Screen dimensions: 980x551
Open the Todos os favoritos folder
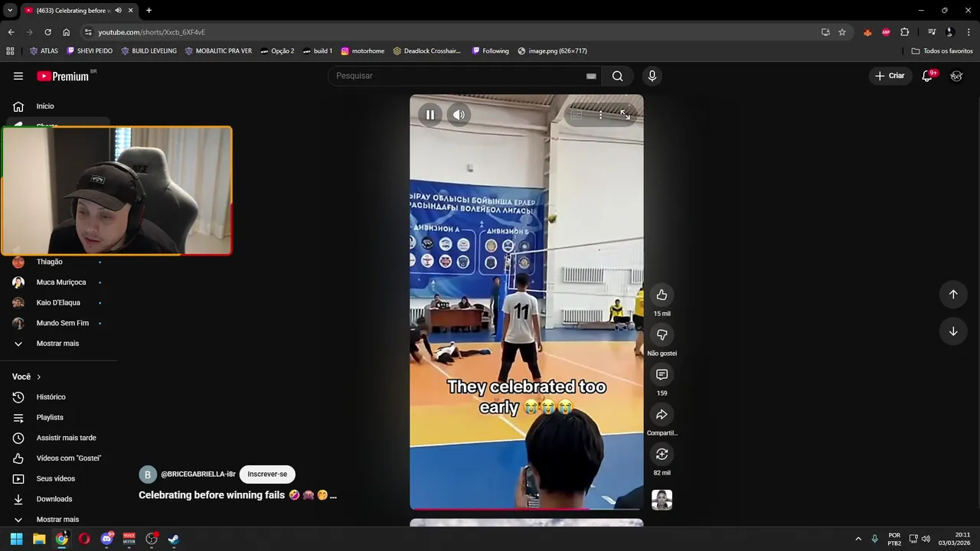pos(942,51)
